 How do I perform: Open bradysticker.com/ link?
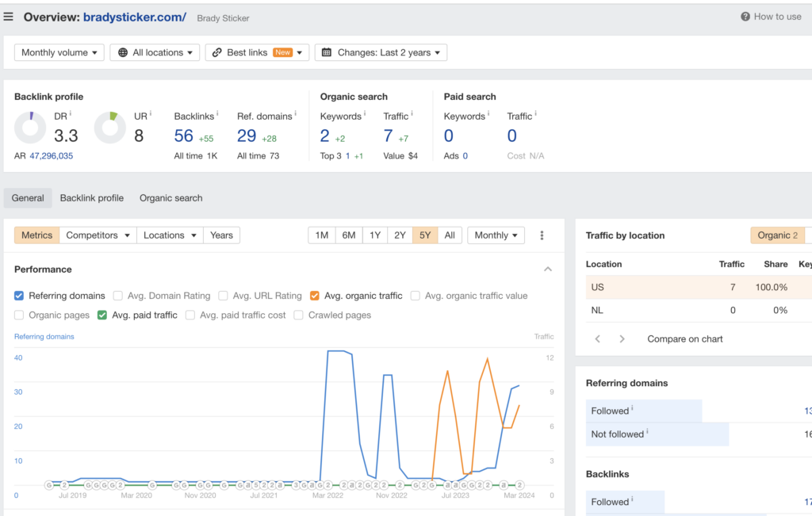tap(135, 17)
